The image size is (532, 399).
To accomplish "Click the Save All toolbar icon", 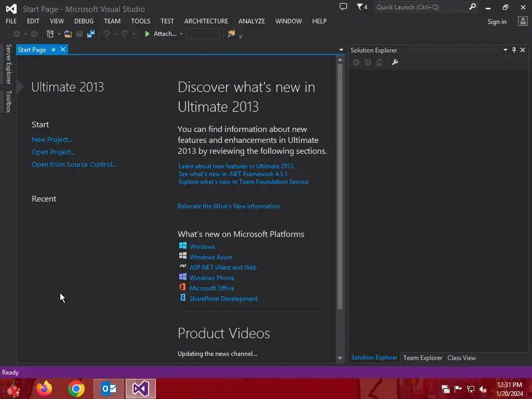I will 91,34.
